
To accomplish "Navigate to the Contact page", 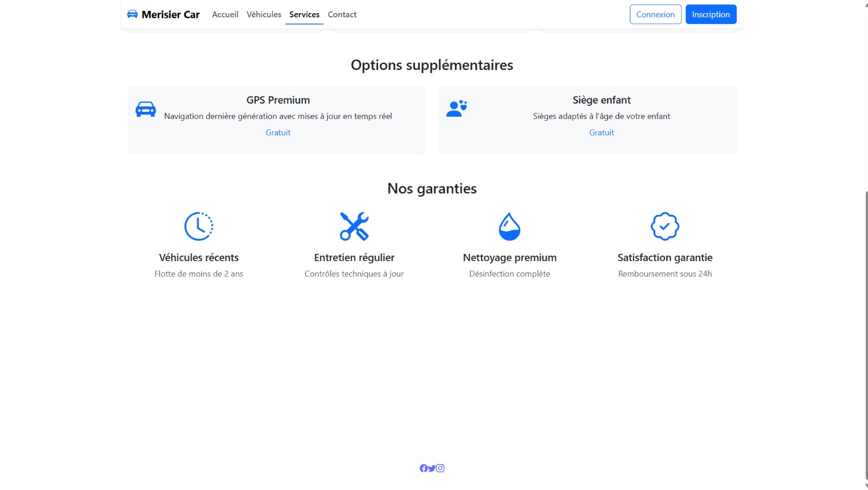I will pyautogui.click(x=342, y=15).
